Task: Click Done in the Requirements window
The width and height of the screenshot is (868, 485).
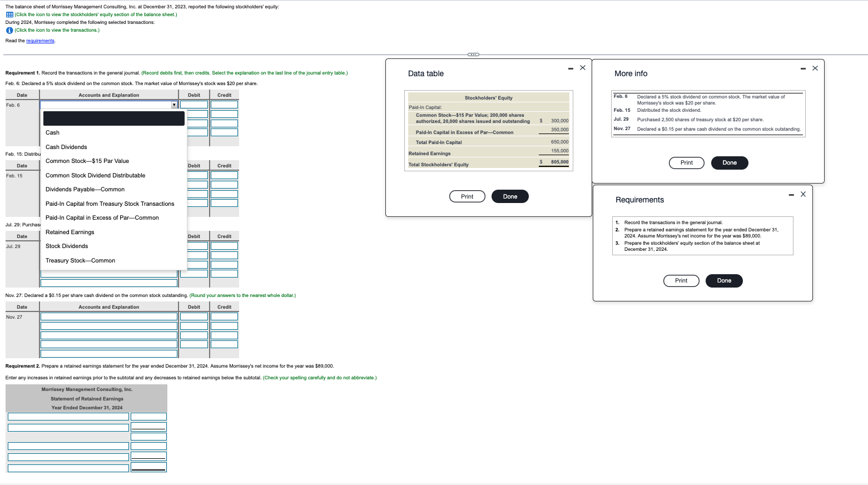Action: click(723, 280)
